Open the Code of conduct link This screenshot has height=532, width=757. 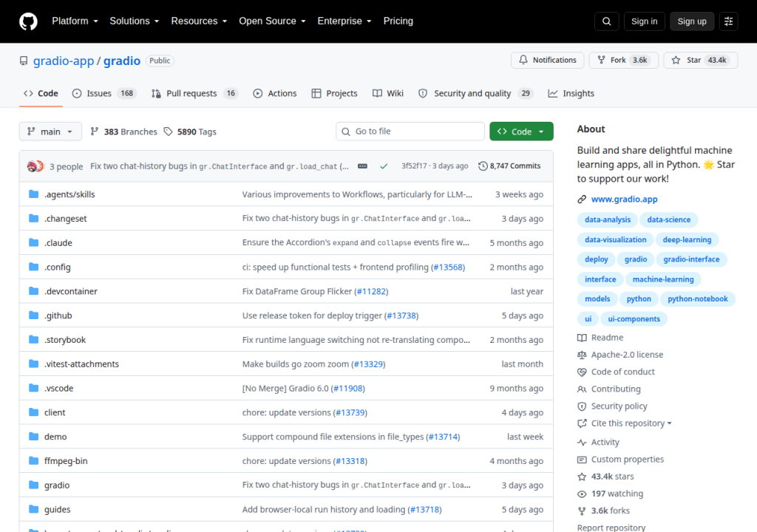click(617, 372)
